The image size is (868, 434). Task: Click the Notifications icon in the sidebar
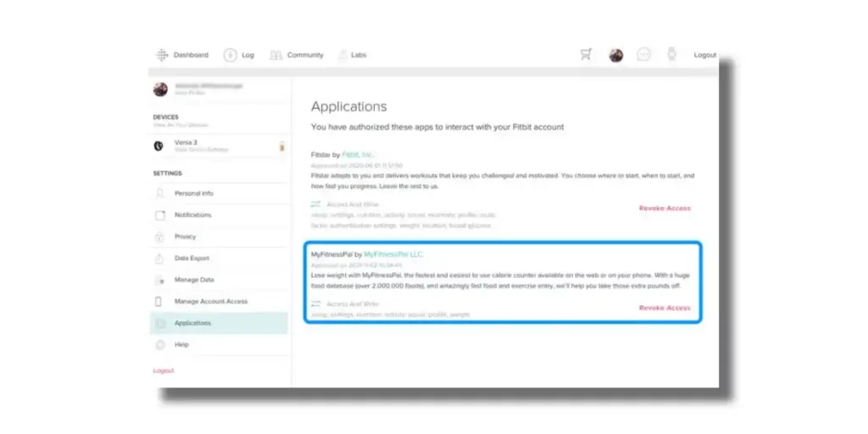click(160, 215)
